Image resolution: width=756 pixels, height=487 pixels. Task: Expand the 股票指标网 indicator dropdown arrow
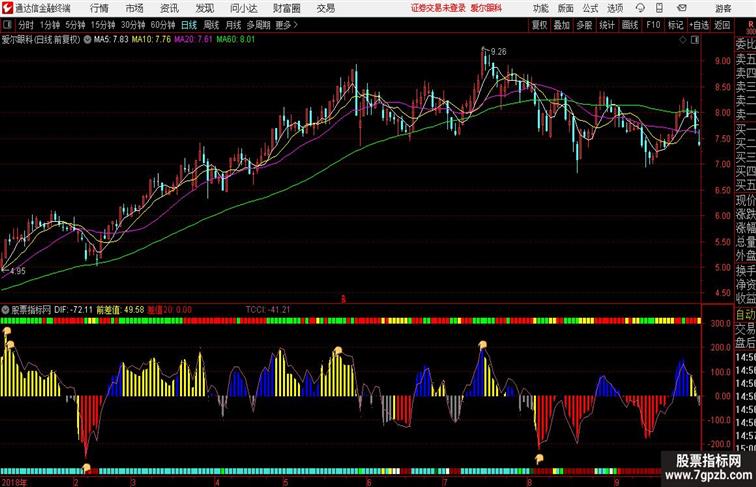(5, 309)
